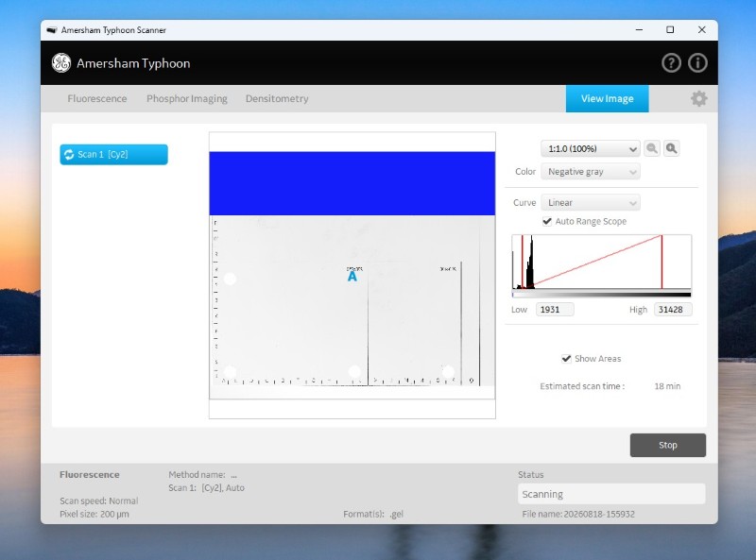Switch to the Fluorescence tab

click(x=97, y=99)
